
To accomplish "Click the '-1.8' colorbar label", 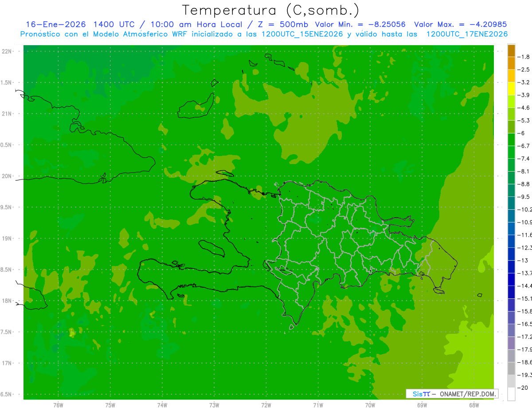I will [524, 57].
